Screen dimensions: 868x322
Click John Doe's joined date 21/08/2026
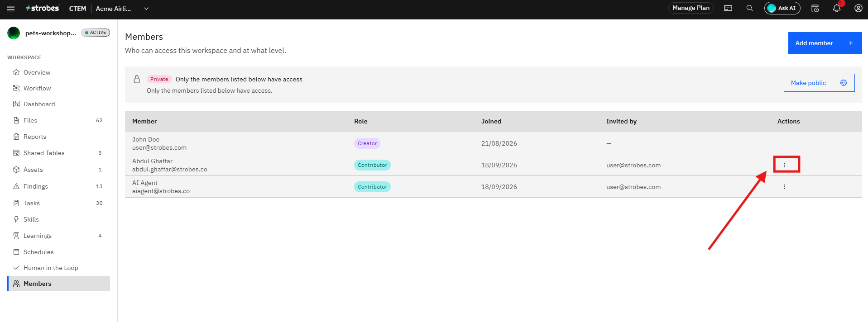click(x=499, y=143)
